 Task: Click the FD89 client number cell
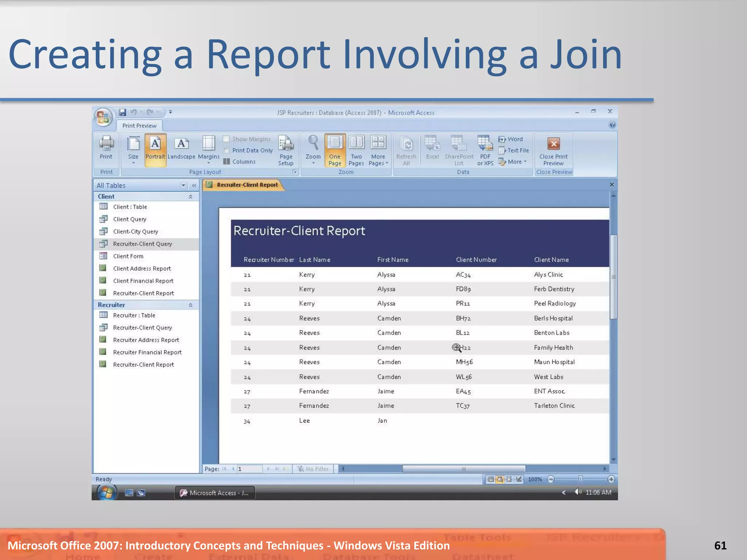click(x=463, y=289)
